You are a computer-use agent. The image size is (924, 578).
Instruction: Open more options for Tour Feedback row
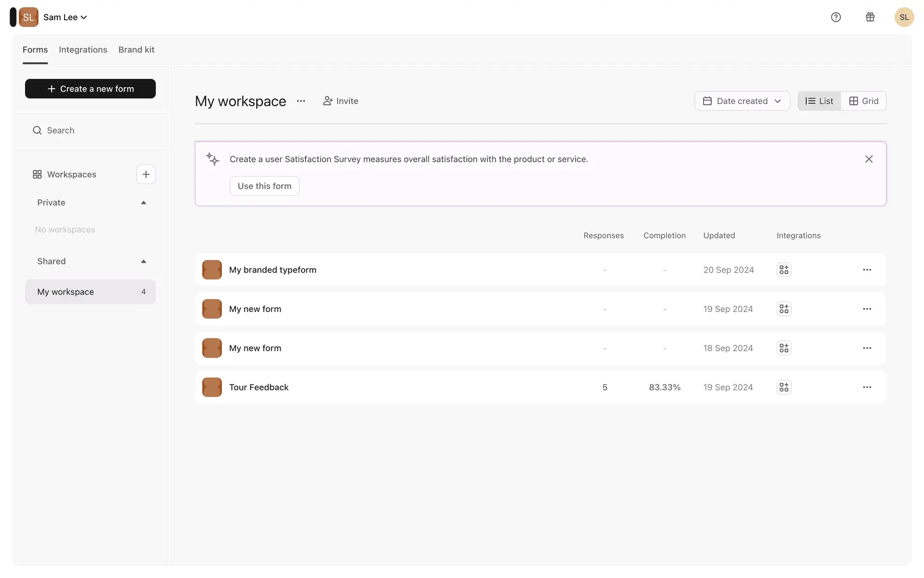(x=867, y=387)
